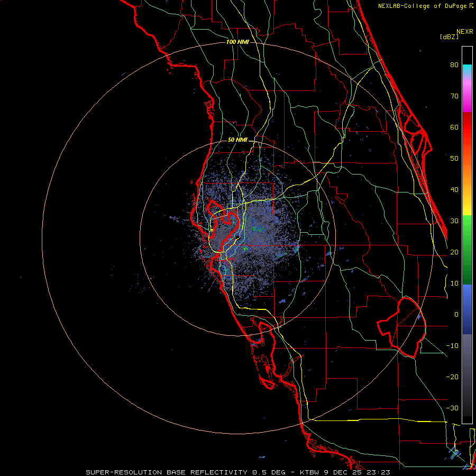476x476 pixels.
Task: Click the "50 NMI" range ring label
Action: pos(237,140)
